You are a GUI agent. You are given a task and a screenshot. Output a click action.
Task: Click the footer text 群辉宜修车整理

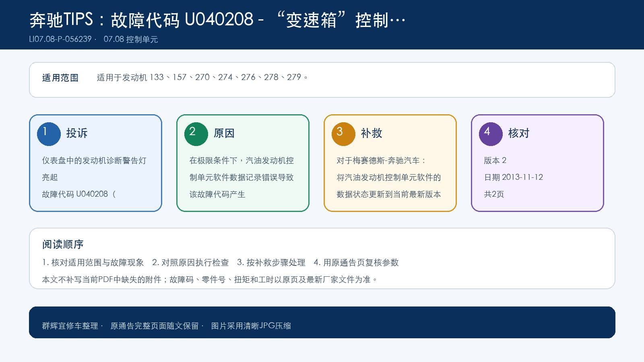click(x=70, y=326)
